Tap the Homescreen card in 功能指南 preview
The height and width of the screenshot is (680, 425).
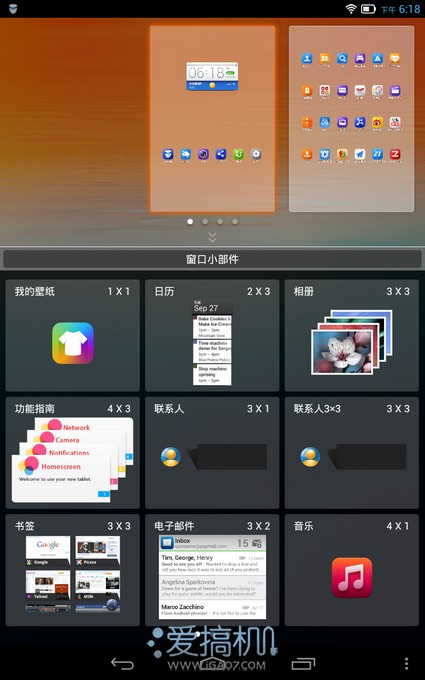[61, 478]
